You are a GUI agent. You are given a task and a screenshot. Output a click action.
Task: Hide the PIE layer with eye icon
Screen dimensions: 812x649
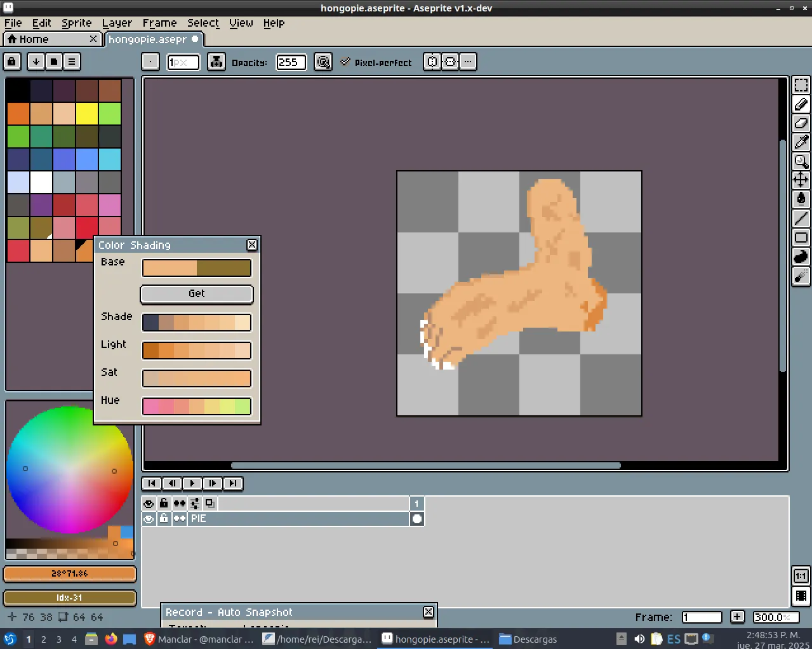(149, 519)
